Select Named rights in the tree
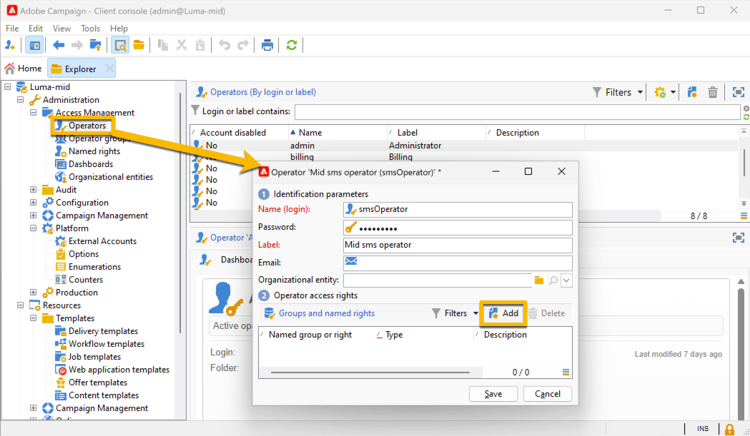The height and width of the screenshot is (436, 750). tap(94, 152)
